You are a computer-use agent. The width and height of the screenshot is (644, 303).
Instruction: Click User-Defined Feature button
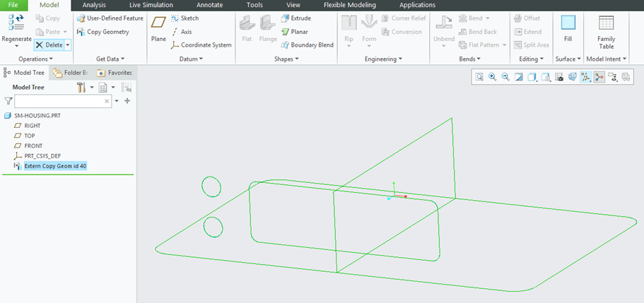point(110,18)
